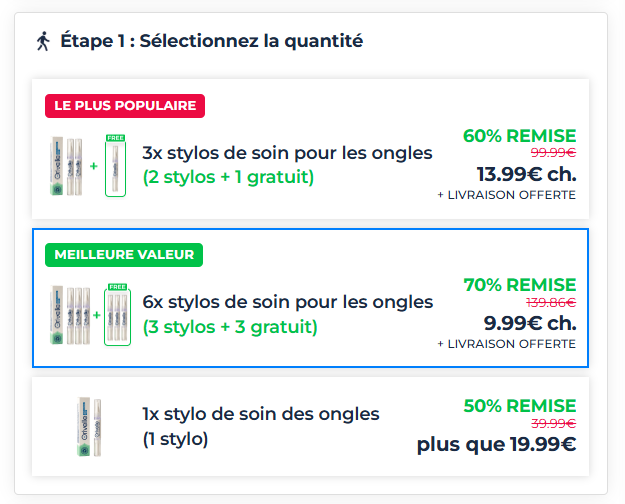Click the 60% REMISE discount label
The image size is (625, 504).
519,136
